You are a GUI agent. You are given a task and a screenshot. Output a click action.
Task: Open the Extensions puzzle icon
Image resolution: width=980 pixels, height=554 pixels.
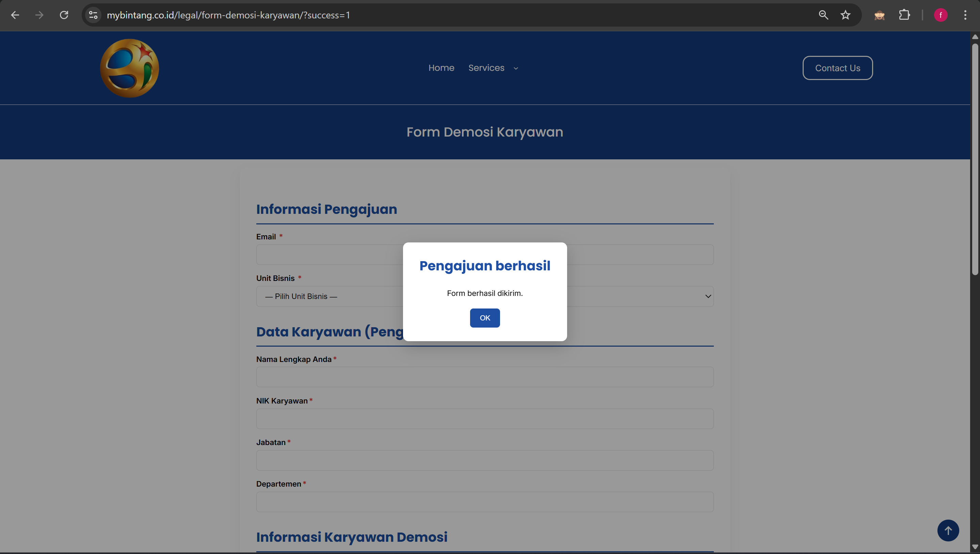[x=904, y=15]
